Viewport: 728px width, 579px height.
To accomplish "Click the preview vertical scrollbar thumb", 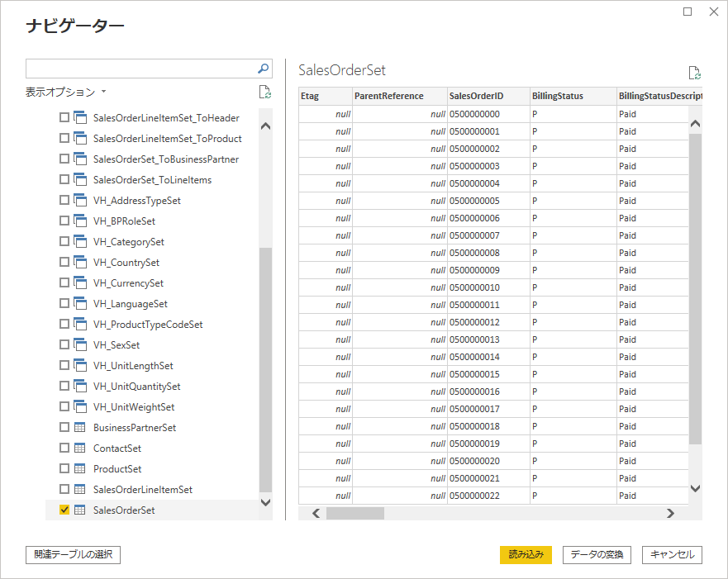I will coord(695,288).
